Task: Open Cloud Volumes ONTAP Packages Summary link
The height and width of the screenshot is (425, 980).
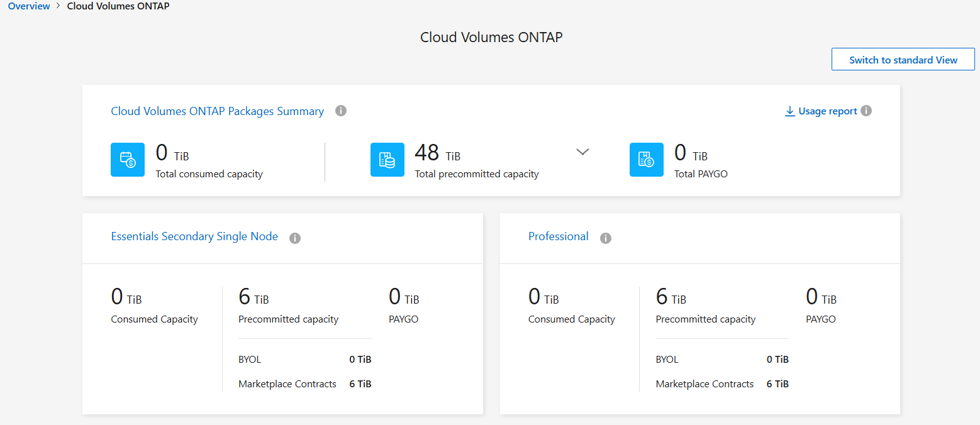Action: coord(218,111)
